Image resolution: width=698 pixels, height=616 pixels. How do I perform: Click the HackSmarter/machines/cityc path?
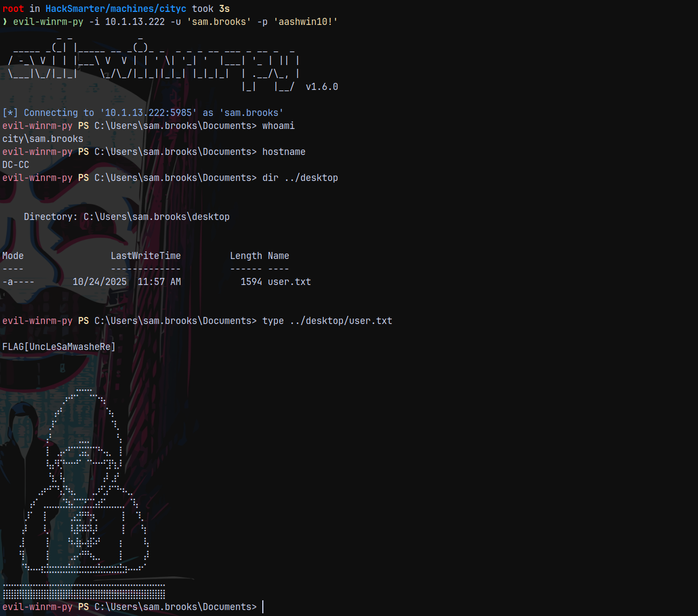pyautogui.click(x=115, y=9)
